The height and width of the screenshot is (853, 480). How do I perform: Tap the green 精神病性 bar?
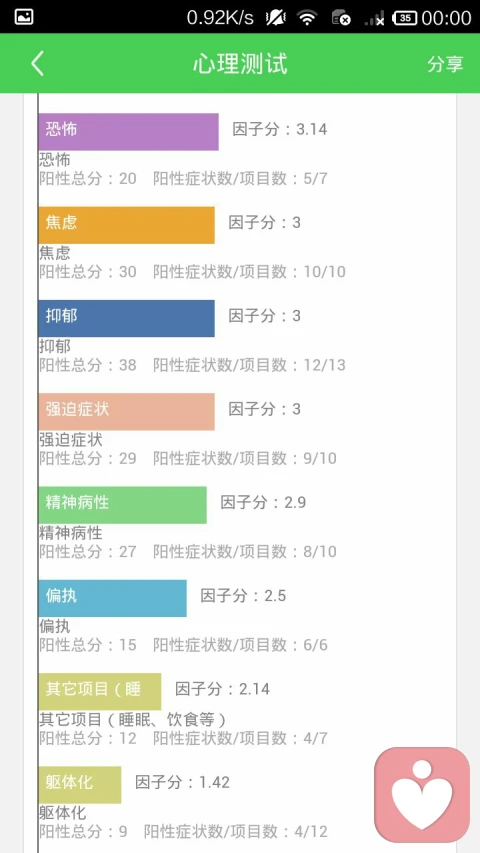pyautogui.click(x=122, y=505)
